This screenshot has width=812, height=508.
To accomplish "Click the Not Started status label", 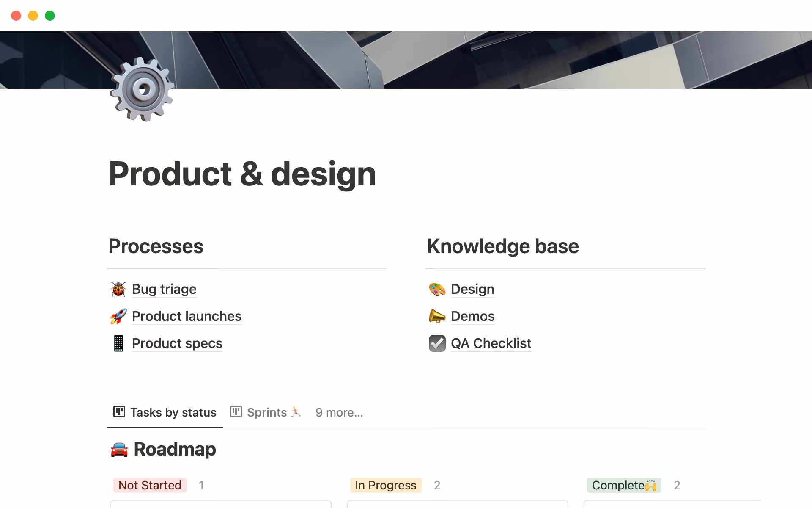I will point(150,485).
